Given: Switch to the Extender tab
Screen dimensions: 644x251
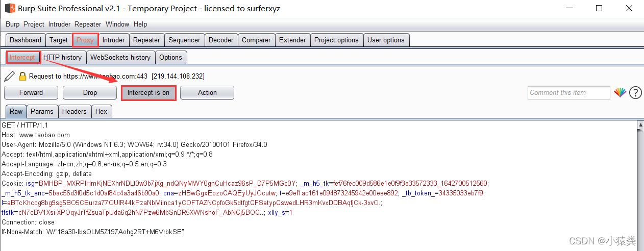Looking at the screenshot, I should click(x=292, y=40).
